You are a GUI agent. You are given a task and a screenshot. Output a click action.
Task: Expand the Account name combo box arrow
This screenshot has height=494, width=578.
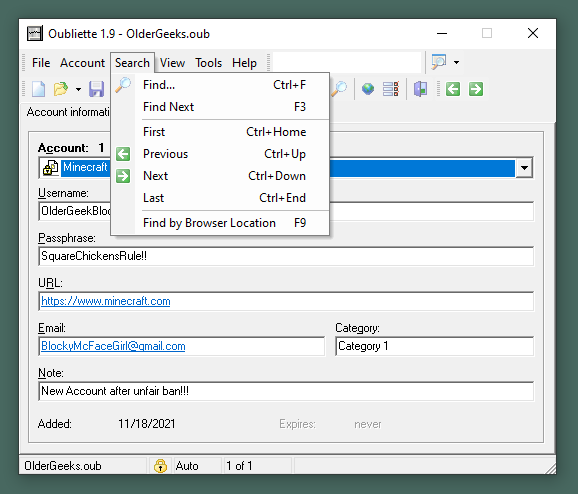(x=524, y=168)
